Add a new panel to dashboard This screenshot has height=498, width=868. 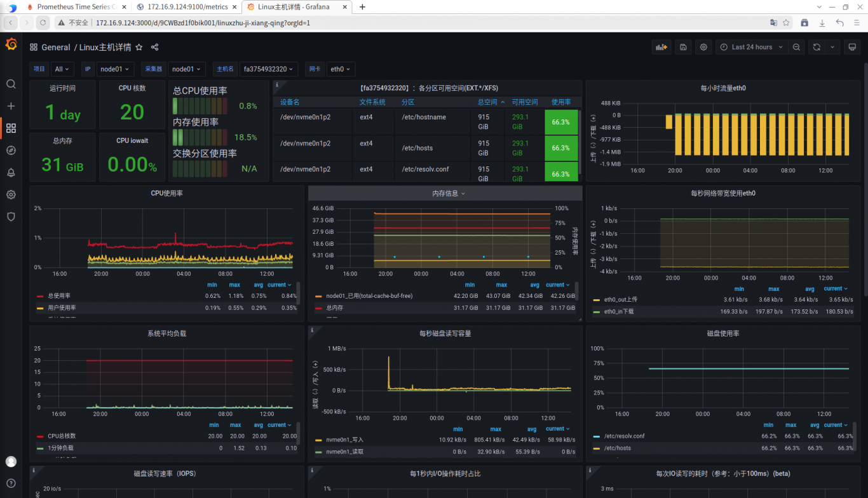pos(661,47)
